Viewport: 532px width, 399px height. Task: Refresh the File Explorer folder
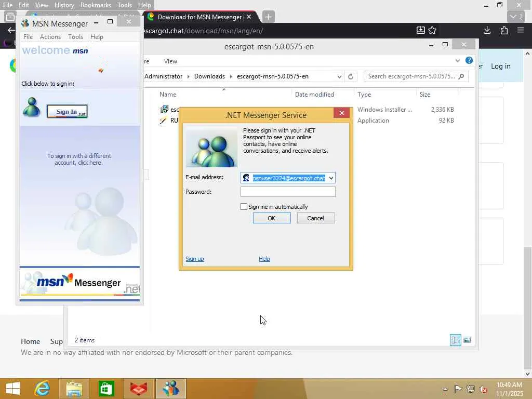(351, 77)
